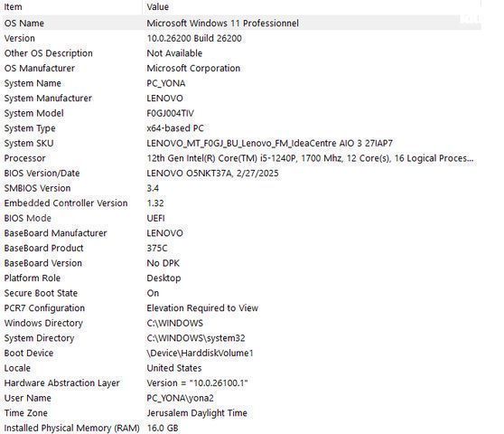Click the 'C:\WINDOWS\system32' value
504x434 pixels.
[x=196, y=338]
